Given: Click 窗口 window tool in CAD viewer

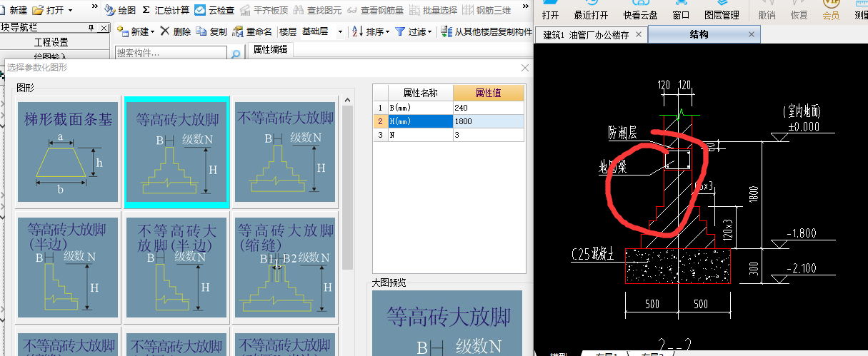Looking at the screenshot, I should pyautogui.click(x=682, y=10).
